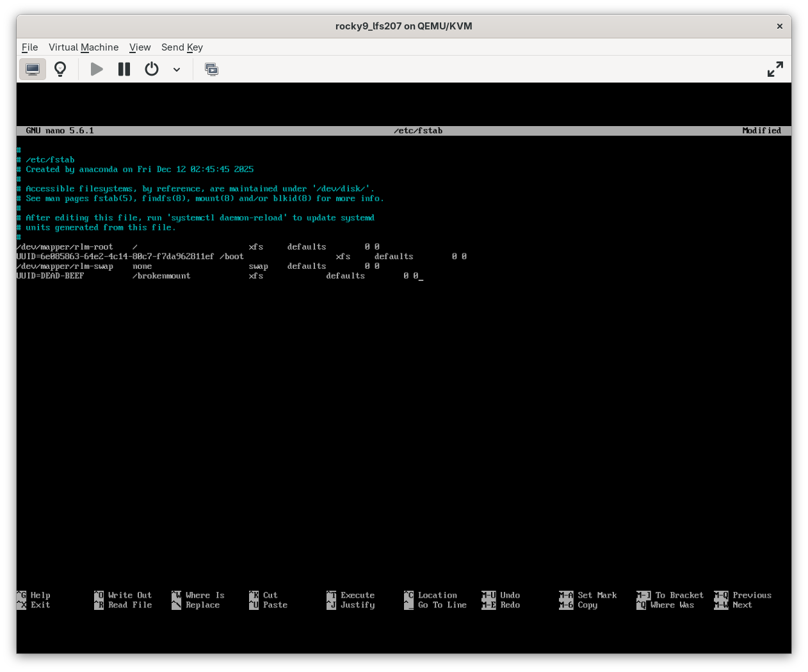This screenshot has width=808, height=672.
Task: Show the graphical console
Action: 33,68
